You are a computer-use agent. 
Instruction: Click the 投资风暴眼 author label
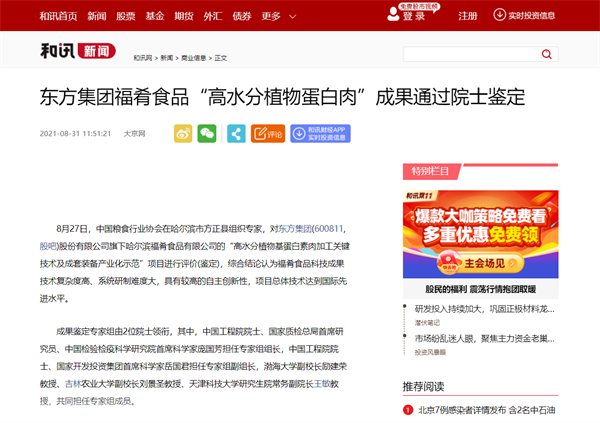click(430, 352)
